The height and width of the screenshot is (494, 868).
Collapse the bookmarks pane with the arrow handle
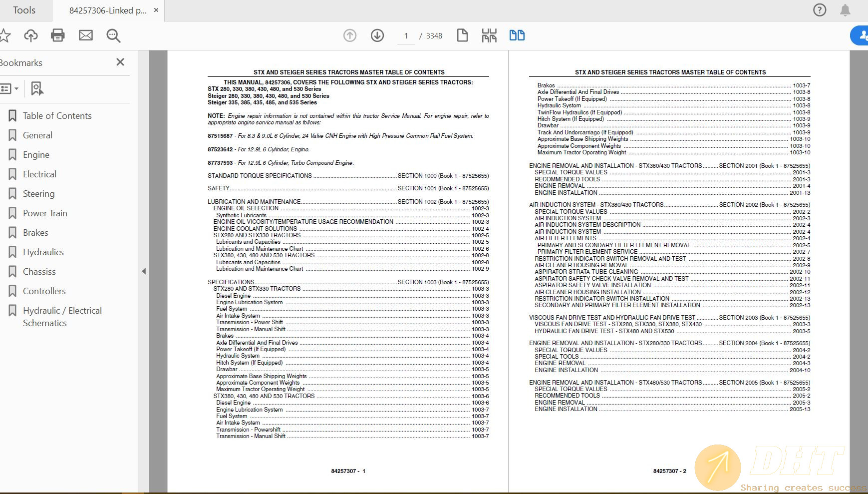coord(144,271)
